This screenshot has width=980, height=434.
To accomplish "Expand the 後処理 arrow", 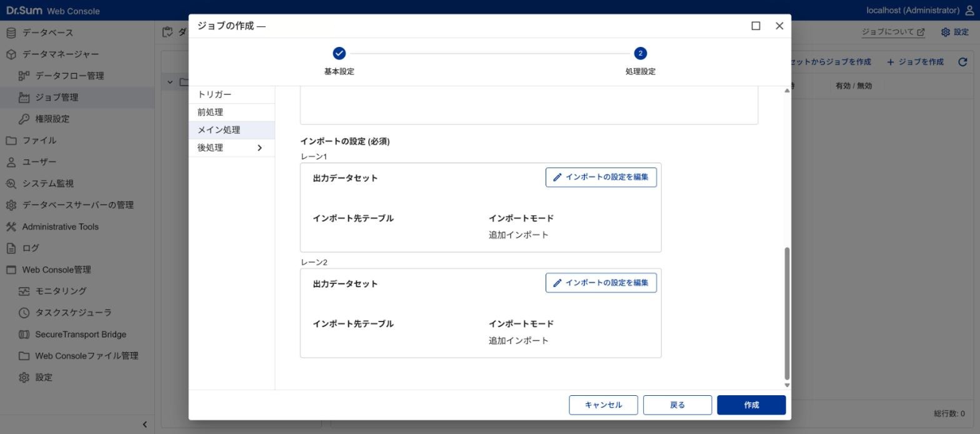I will (x=259, y=148).
